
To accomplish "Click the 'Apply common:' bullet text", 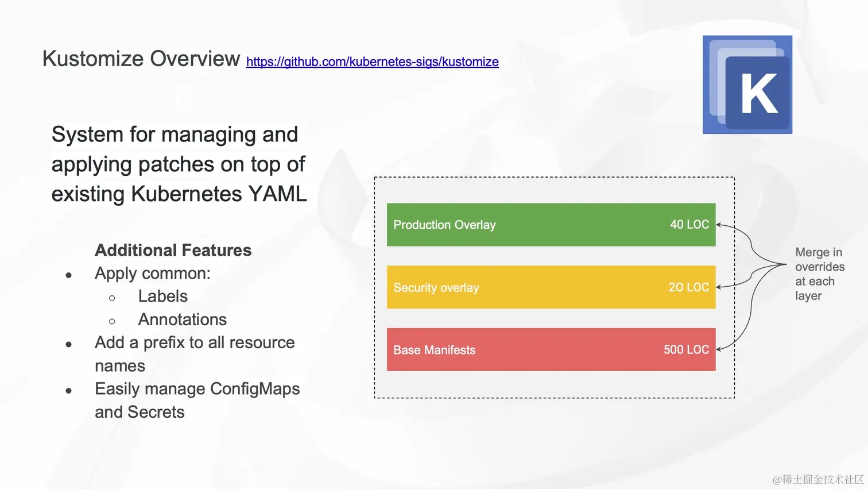I will (x=153, y=274).
